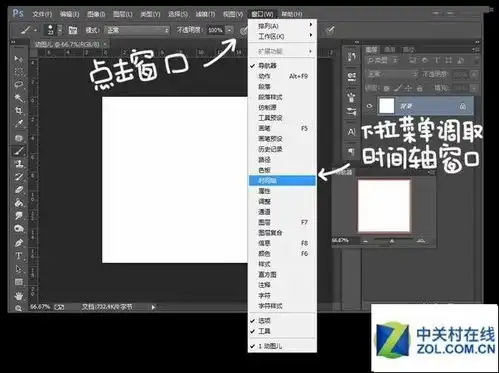The height and width of the screenshot is (373, 499).
Task: Toggle lock image pixels in Layers panel
Action: (397, 88)
